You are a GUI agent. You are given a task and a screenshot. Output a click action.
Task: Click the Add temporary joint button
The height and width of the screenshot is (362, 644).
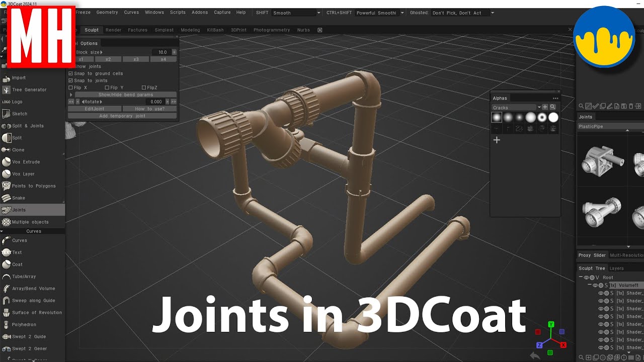point(122,116)
